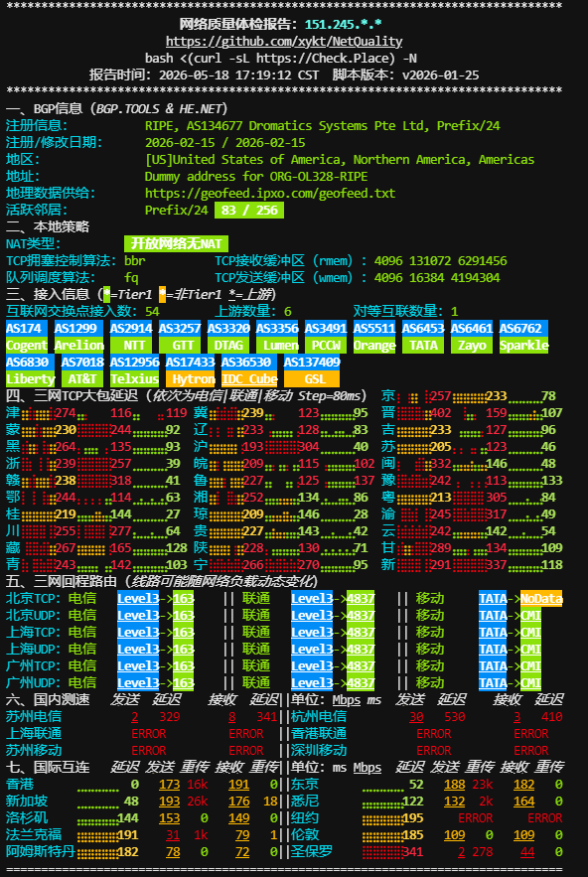Click the 苏州电信 speed test row label
Screen dimensions: 588x877
click(34, 716)
